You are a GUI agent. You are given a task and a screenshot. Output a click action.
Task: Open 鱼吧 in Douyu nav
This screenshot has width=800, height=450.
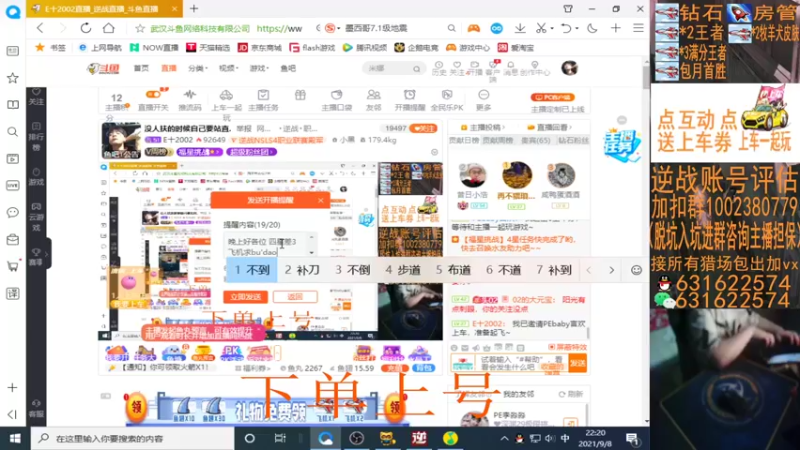click(x=288, y=68)
